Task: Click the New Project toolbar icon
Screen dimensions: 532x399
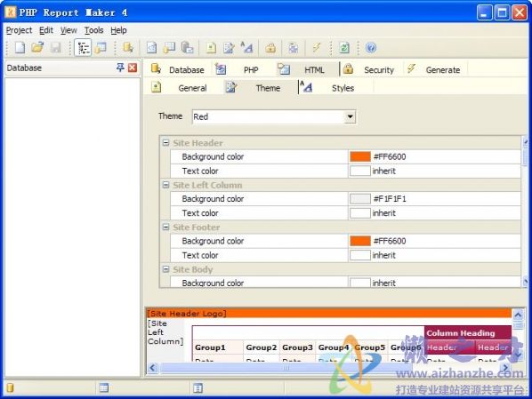Action: pyautogui.click(x=20, y=47)
